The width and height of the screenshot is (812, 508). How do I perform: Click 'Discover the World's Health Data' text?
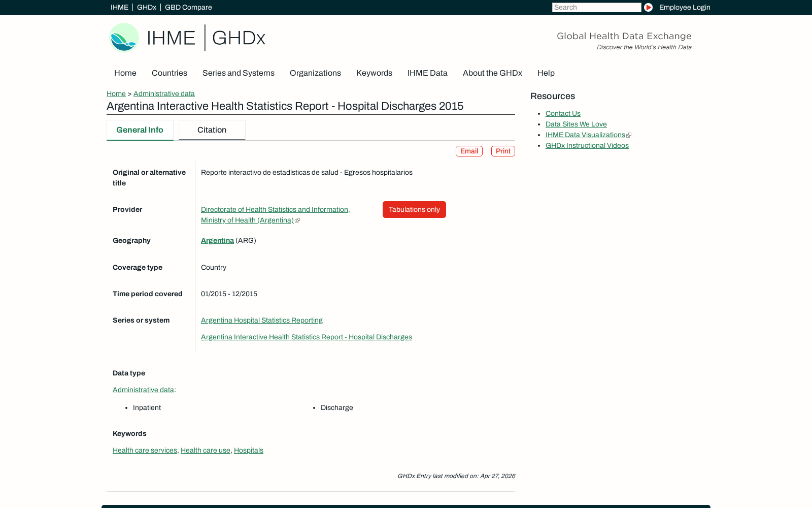(x=644, y=47)
